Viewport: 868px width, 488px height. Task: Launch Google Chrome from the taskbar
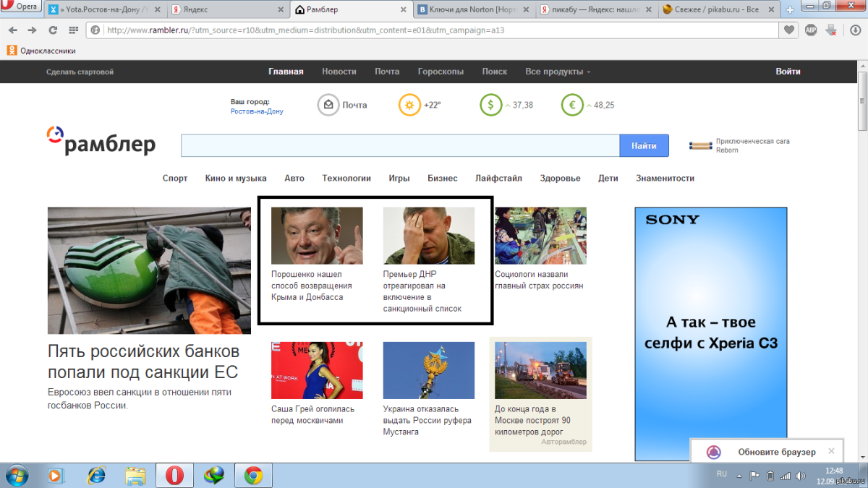click(252, 475)
